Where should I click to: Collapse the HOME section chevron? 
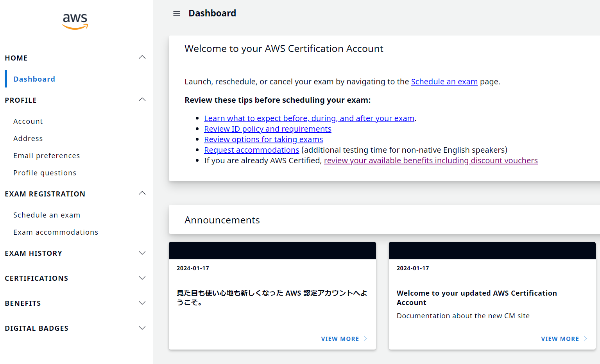pyautogui.click(x=142, y=57)
